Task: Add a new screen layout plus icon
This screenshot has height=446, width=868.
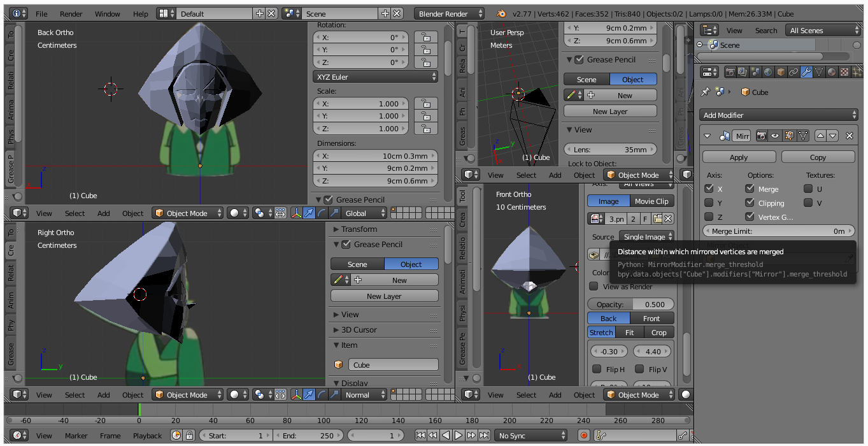Action: 259,13
